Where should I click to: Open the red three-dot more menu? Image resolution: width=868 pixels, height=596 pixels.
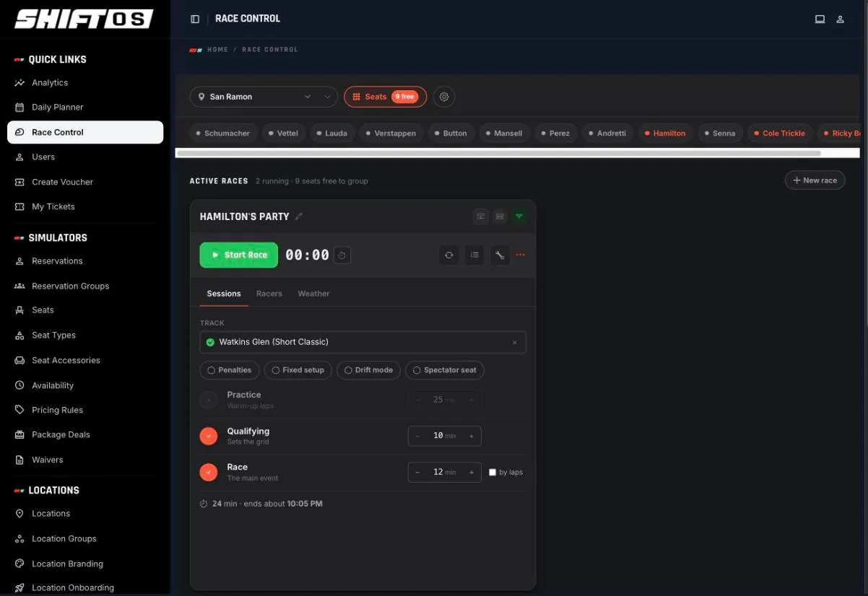click(520, 255)
